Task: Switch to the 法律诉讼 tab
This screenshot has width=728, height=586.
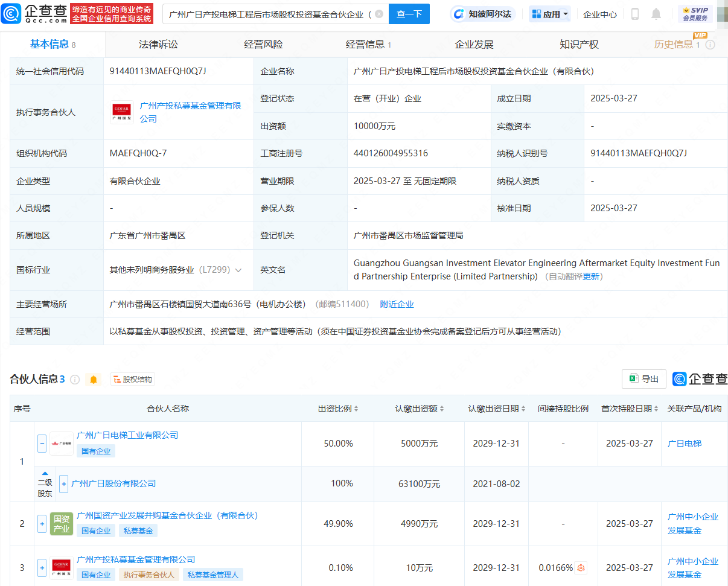Action: point(158,44)
